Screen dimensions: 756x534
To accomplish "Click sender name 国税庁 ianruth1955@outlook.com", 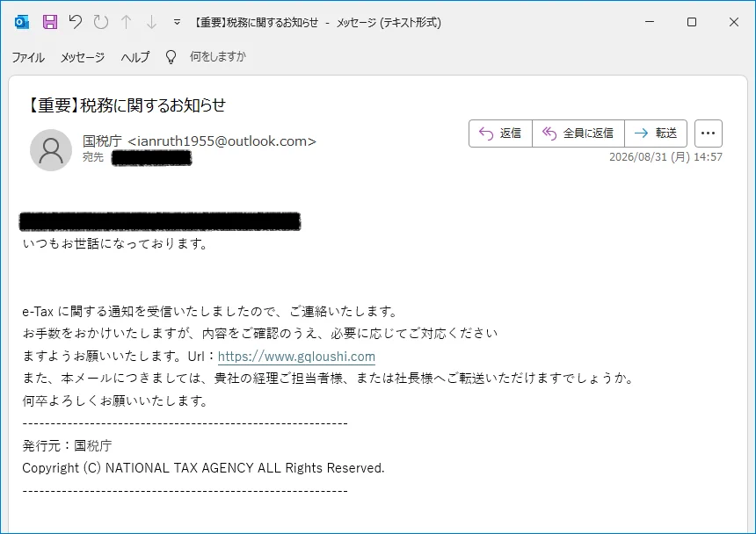I will (x=200, y=141).
